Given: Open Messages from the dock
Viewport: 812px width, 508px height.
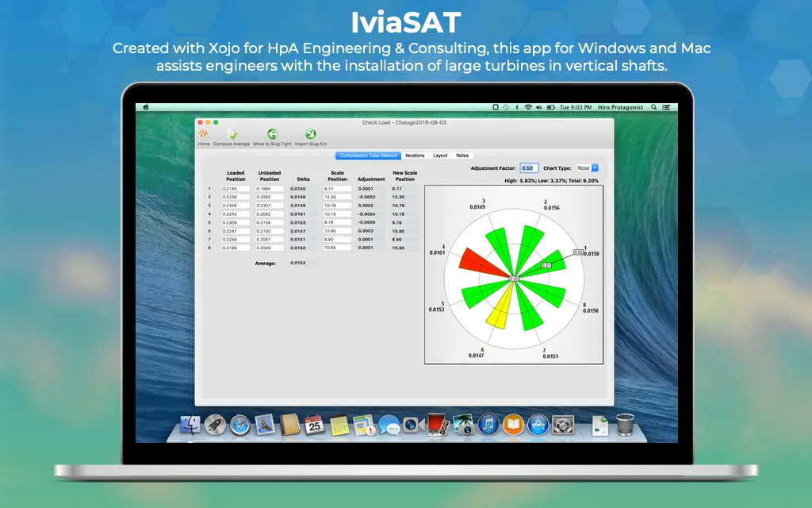Looking at the screenshot, I should (x=389, y=425).
